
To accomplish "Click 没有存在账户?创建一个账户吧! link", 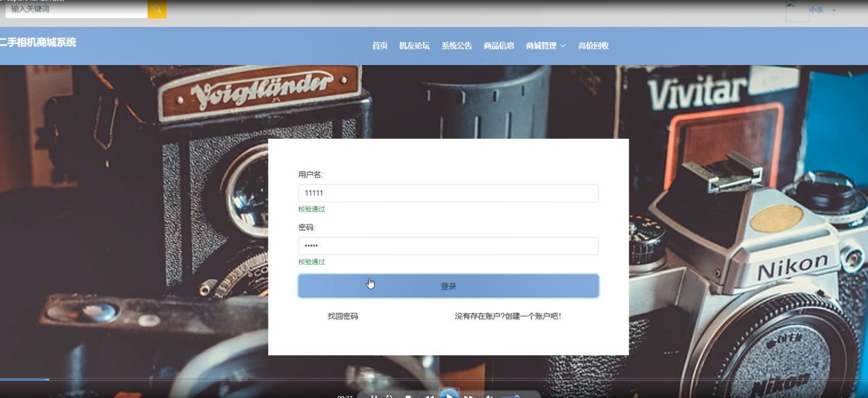I will click(x=508, y=316).
